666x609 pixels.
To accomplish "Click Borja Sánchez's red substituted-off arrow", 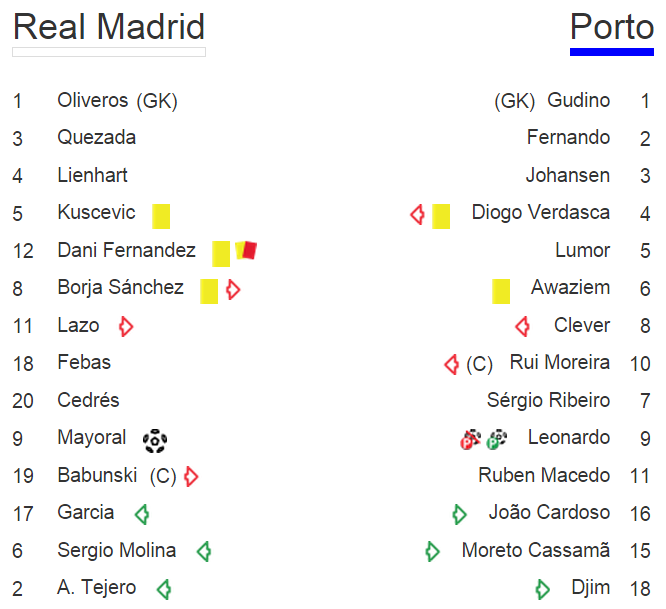I will (x=233, y=290).
